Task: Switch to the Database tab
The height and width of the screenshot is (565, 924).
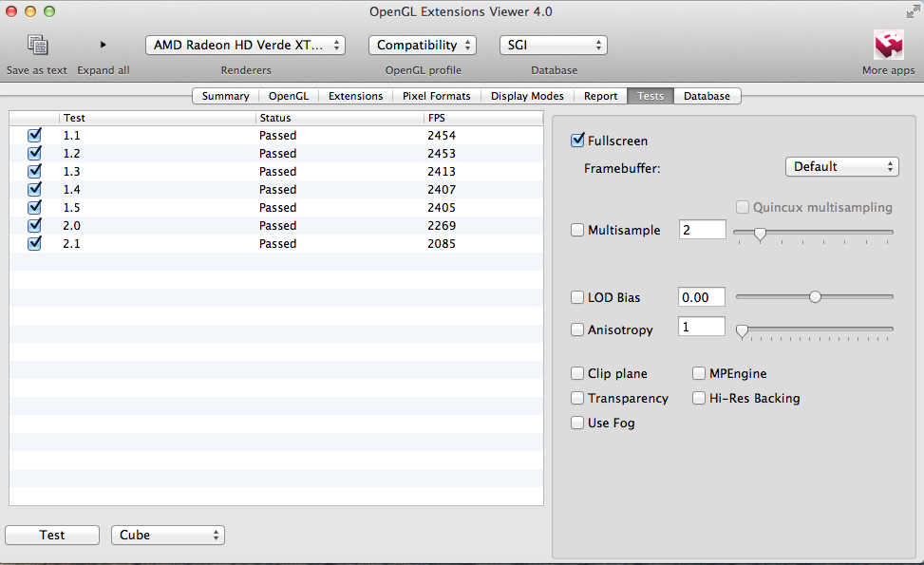Action: click(x=707, y=96)
